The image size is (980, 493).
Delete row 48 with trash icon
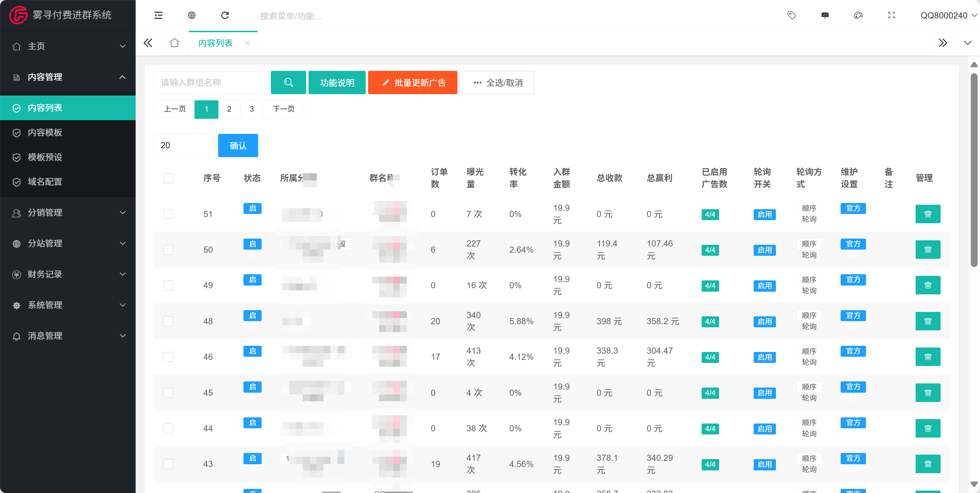point(928,321)
